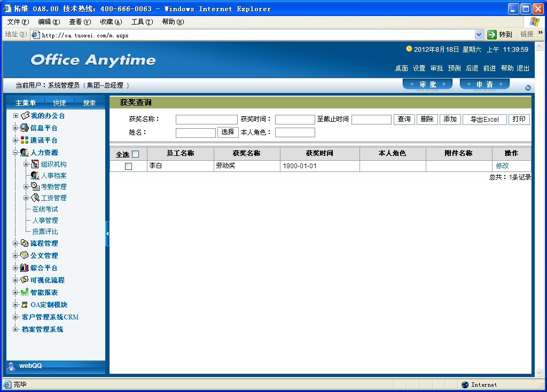The width and height of the screenshot is (547, 392).
Task: Click the 综合平台 chart icon
Action: point(25,268)
